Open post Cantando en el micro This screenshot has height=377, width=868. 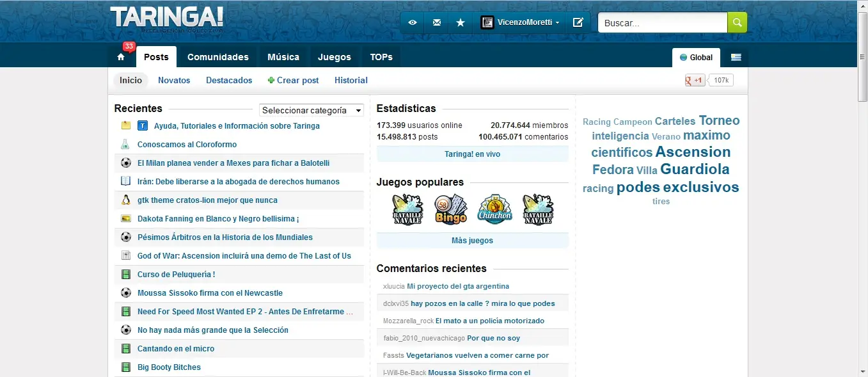tap(176, 348)
